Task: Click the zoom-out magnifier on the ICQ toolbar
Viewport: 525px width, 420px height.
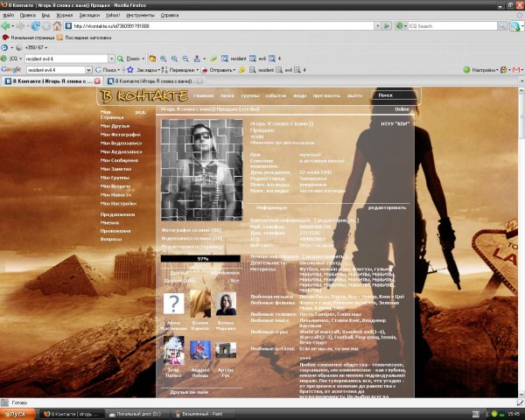Action: [185, 59]
